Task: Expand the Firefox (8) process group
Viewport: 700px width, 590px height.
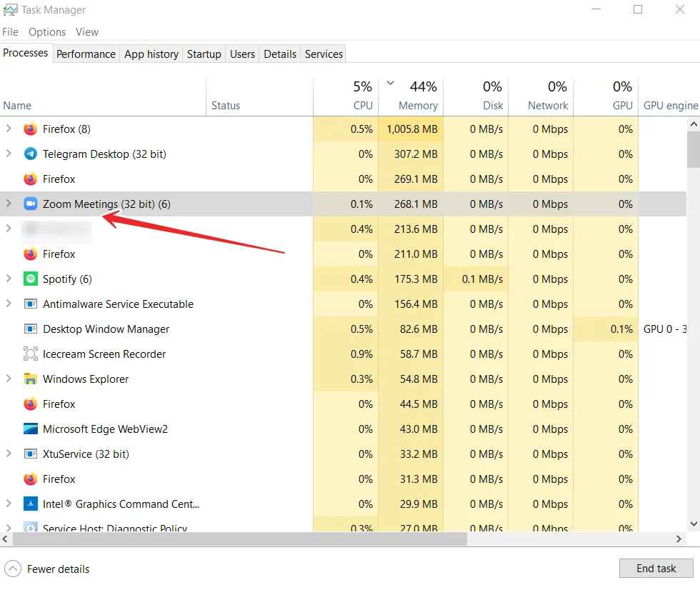Action: point(9,129)
